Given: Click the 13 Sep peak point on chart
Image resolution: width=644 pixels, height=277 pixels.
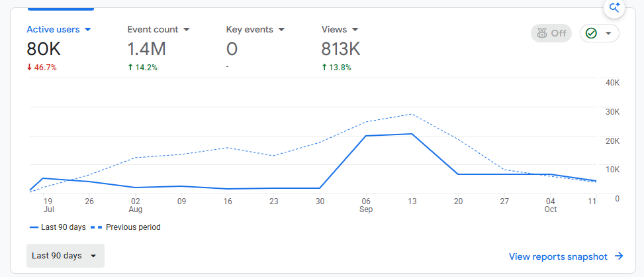Looking at the screenshot, I should click(x=412, y=134).
